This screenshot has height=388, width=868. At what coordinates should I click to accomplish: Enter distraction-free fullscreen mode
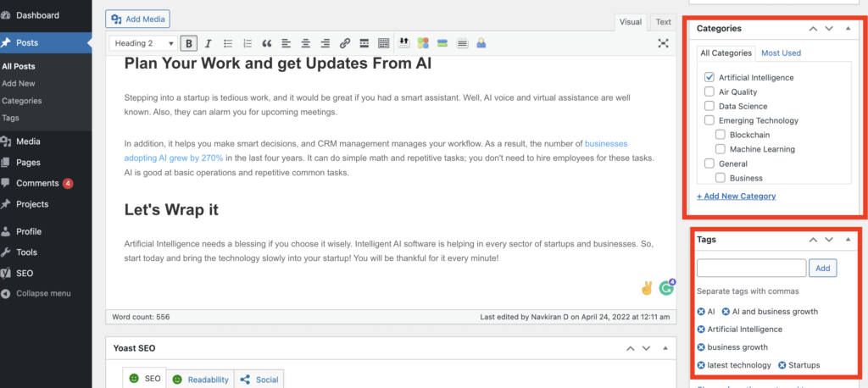click(x=663, y=43)
